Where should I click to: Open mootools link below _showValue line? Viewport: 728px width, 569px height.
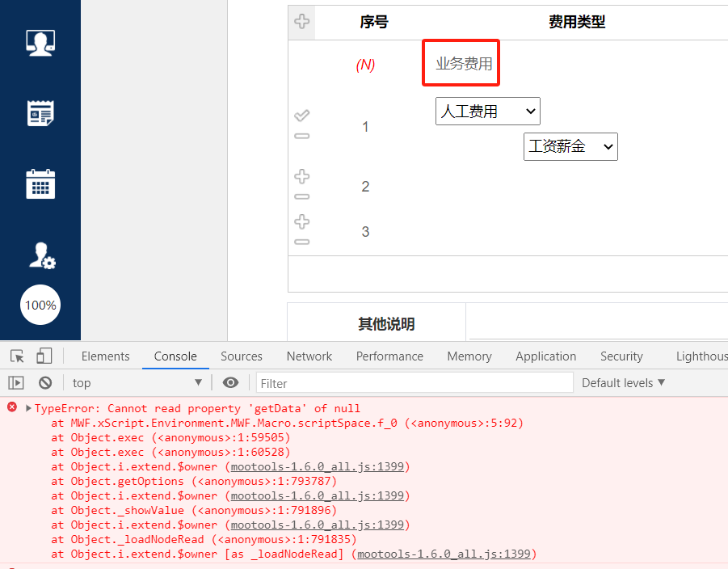point(317,525)
